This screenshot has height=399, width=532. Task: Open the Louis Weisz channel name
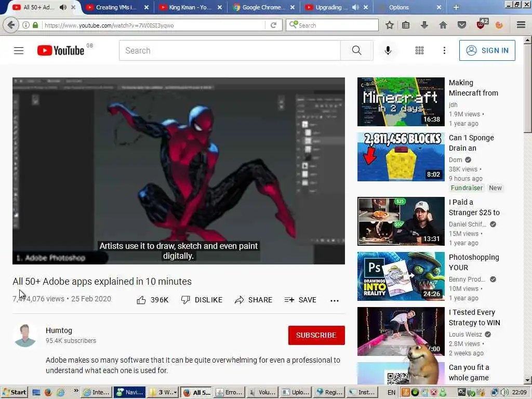click(x=465, y=335)
